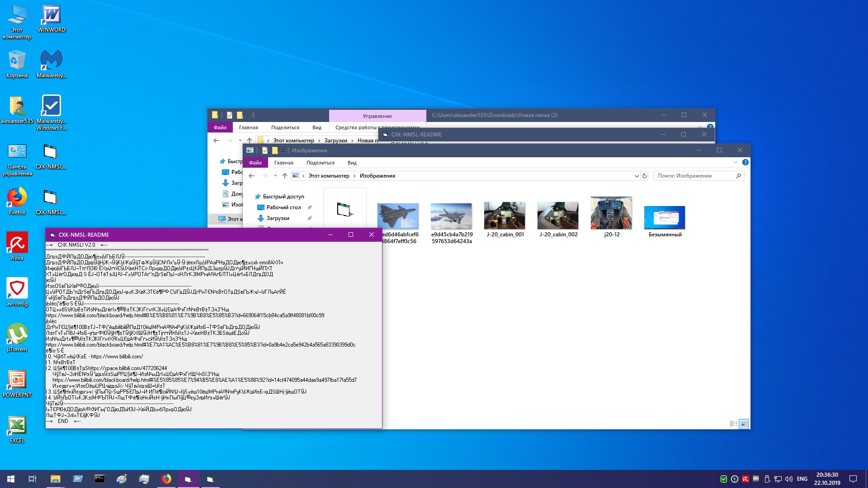Open the recent locations dropdown arrow
This screenshot has height=488, width=868.
click(275, 176)
